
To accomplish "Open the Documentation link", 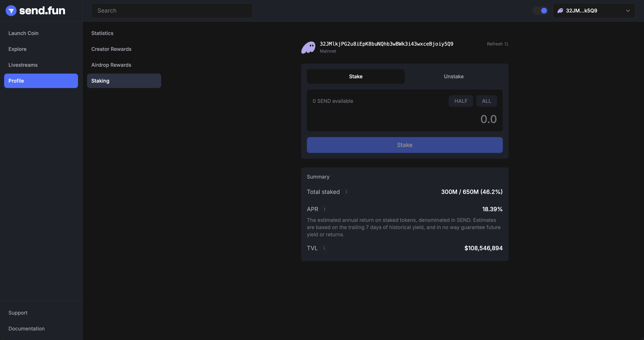I will (x=26, y=328).
